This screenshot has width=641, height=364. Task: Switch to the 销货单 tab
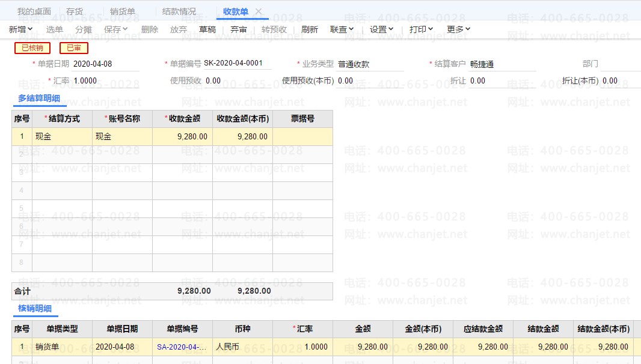(x=123, y=11)
